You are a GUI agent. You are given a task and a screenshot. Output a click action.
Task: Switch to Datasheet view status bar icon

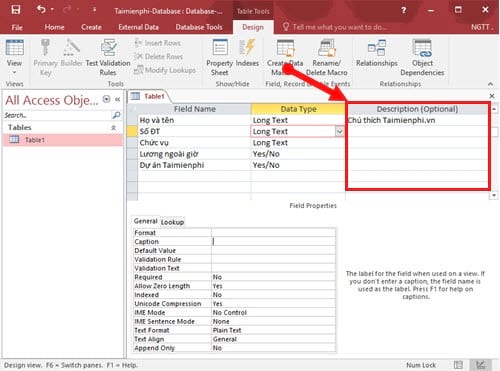(x=458, y=365)
